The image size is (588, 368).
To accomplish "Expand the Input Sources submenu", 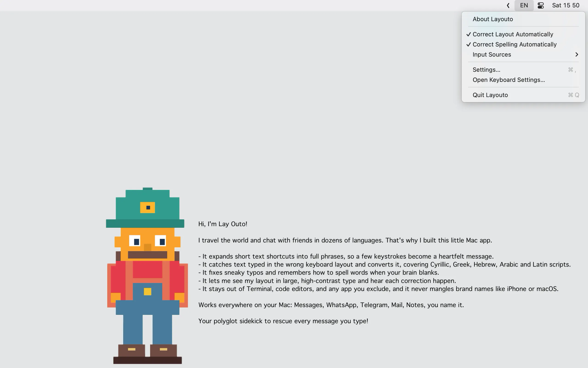I will coord(523,55).
